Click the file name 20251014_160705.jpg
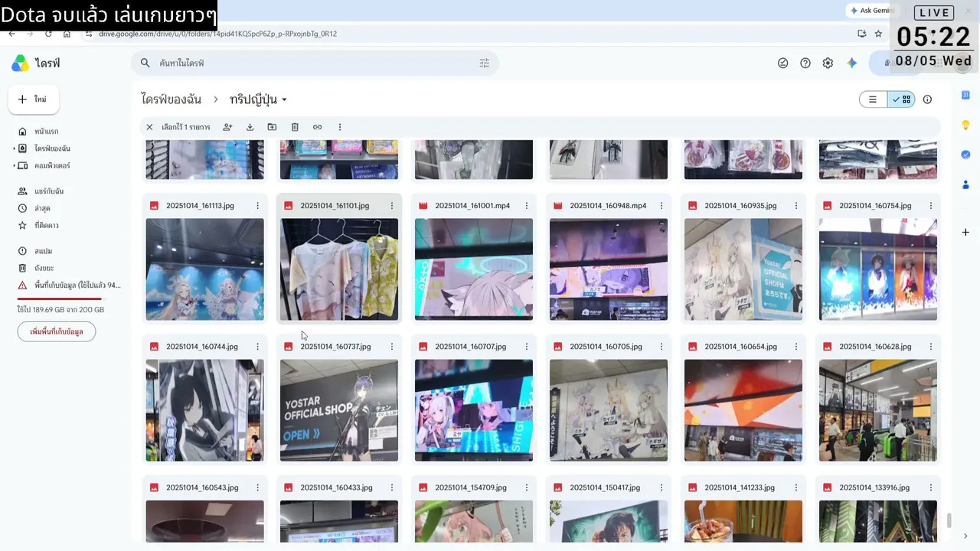 606,347
